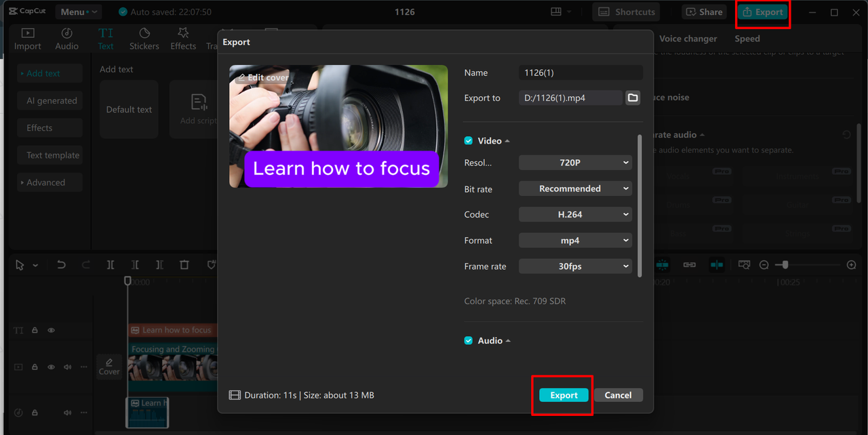
Task: Open the Frame rate 30fps dropdown
Action: point(575,266)
